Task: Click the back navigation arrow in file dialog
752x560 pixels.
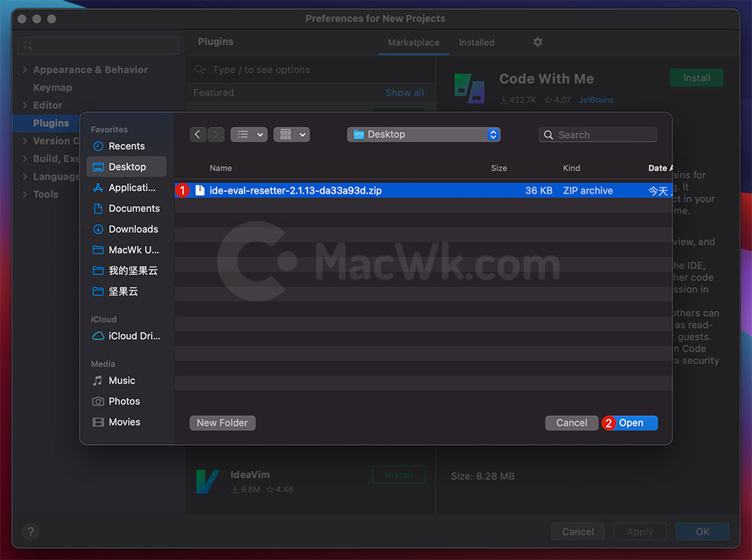Action: 198,135
